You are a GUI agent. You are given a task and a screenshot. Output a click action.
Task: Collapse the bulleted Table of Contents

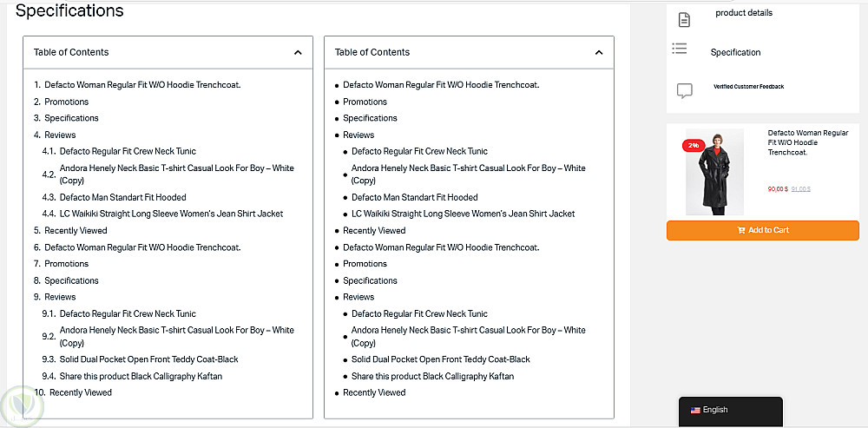point(599,53)
